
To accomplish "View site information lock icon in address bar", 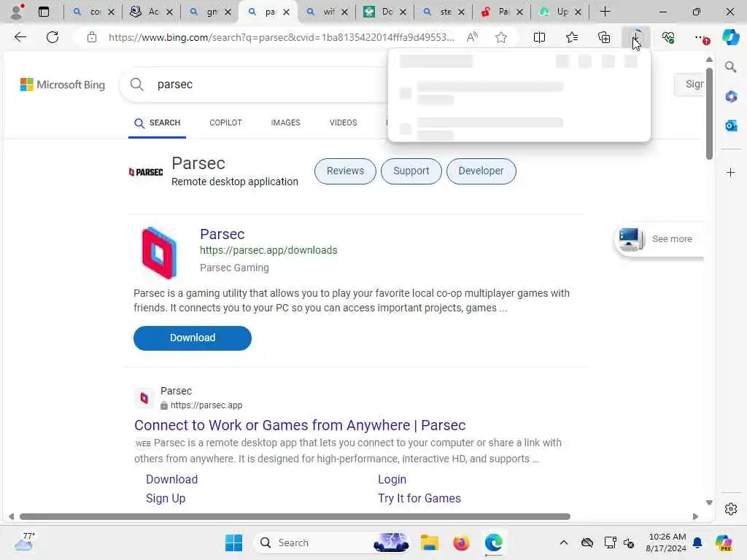I will (x=92, y=37).
